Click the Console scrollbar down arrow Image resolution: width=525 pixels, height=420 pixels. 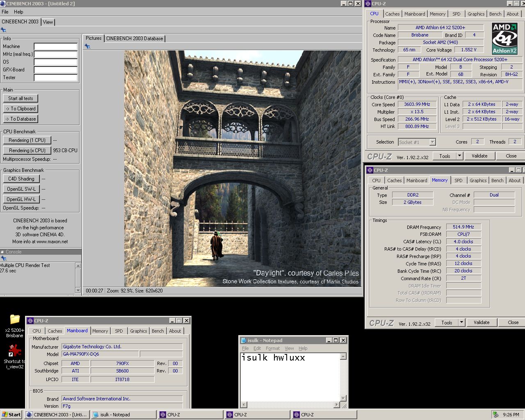coord(78,290)
